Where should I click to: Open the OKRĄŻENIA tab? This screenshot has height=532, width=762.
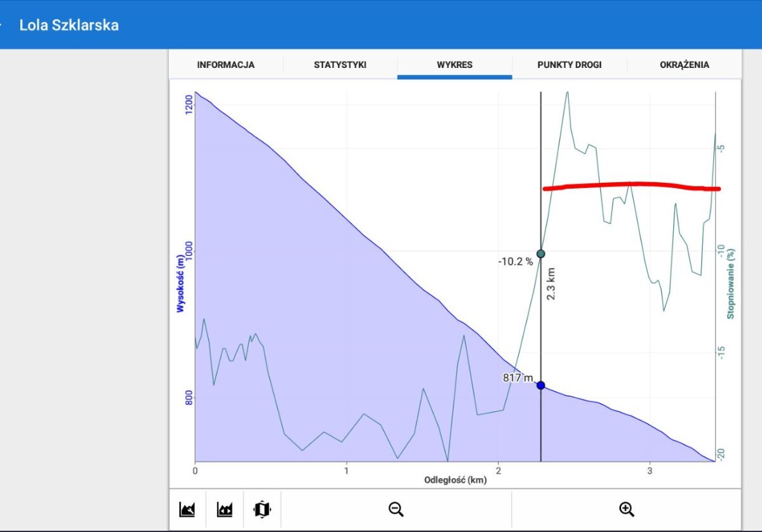click(684, 65)
